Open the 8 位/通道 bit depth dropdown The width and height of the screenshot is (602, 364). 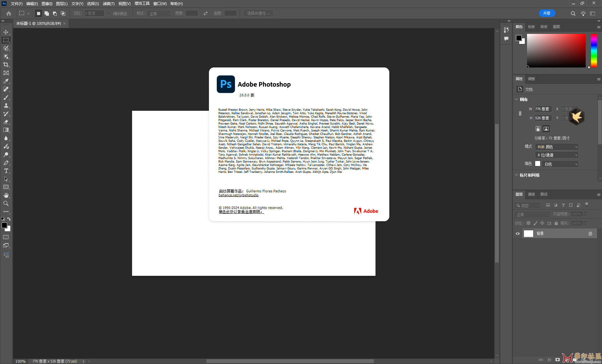pyautogui.click(x=557, y=155)
